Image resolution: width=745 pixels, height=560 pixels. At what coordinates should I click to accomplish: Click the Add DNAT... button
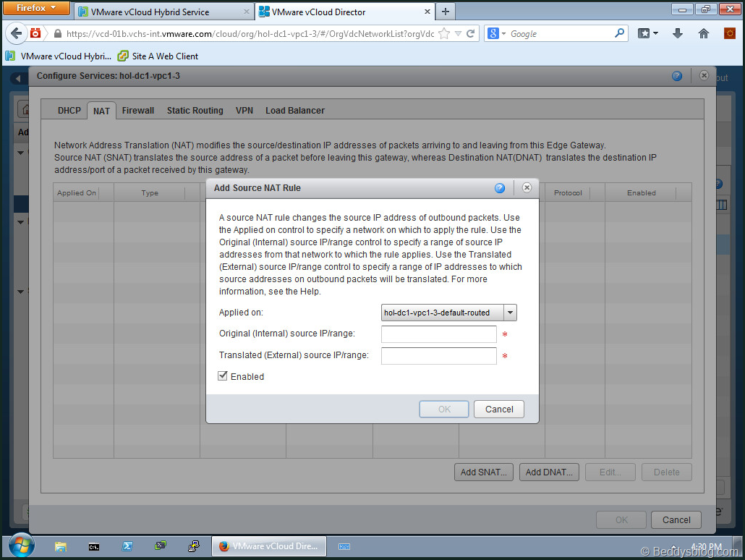click(x=549, y=472)
